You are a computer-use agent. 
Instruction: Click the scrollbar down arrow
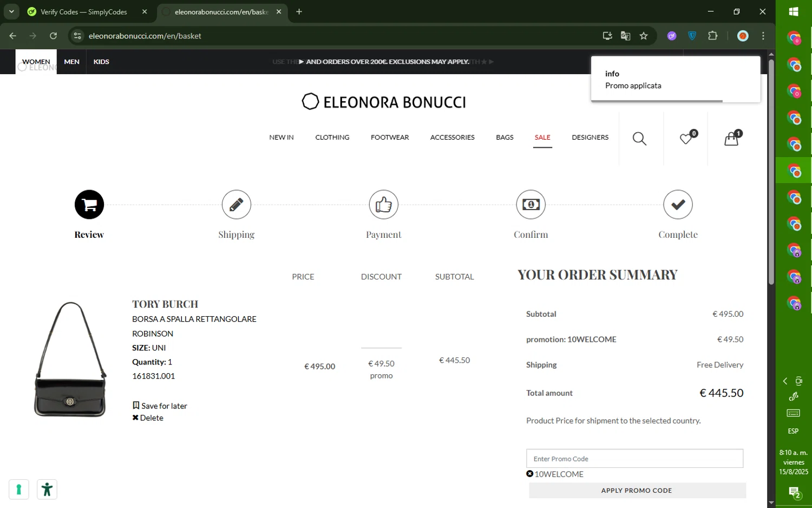tap(771, 503)
